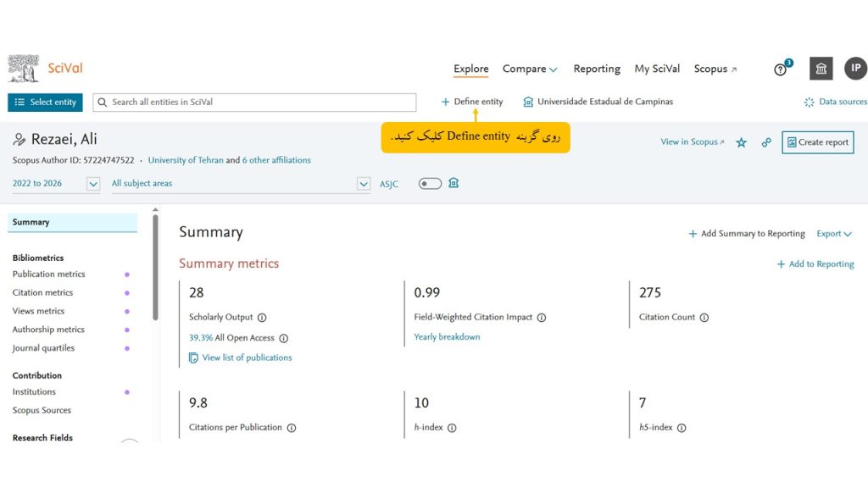The image size is (868, 488).
Task: Click the author entity icon beside Rezaei, Ali
Action: pyautogui.click(x=19, y=140)
